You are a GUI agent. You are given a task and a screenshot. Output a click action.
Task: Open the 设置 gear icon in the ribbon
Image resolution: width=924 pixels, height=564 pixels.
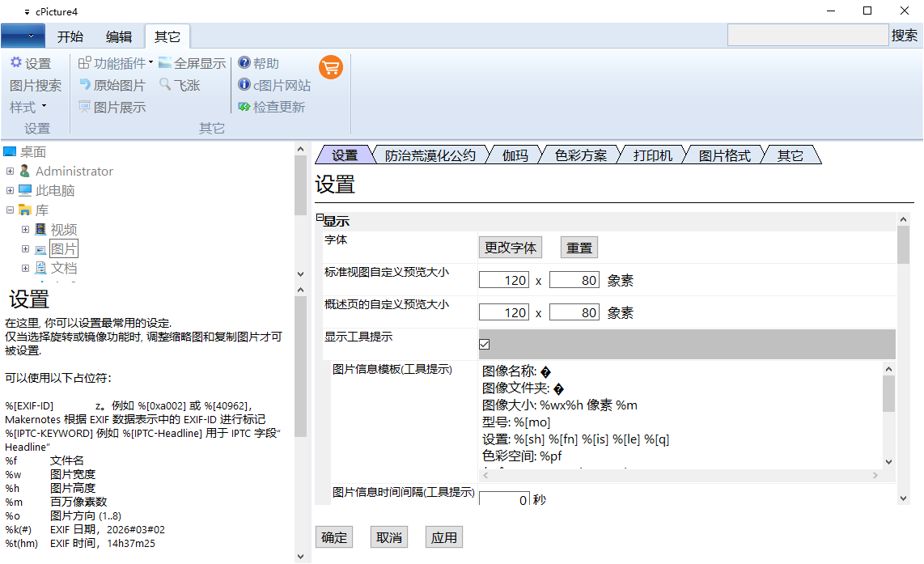31,63
